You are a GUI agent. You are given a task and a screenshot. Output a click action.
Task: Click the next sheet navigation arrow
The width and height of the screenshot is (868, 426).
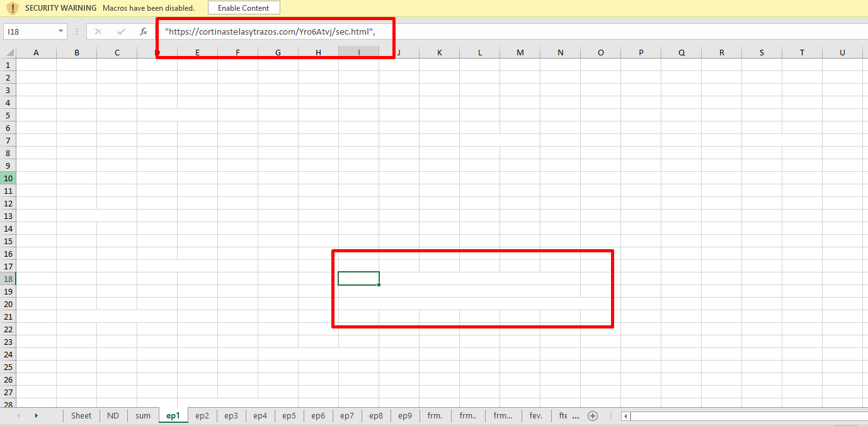[36, 416]
